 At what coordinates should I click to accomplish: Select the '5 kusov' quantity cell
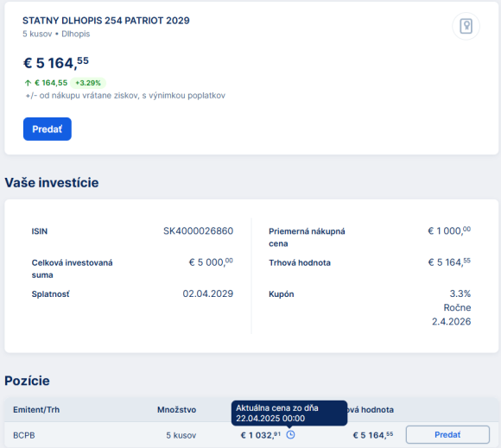181,435
